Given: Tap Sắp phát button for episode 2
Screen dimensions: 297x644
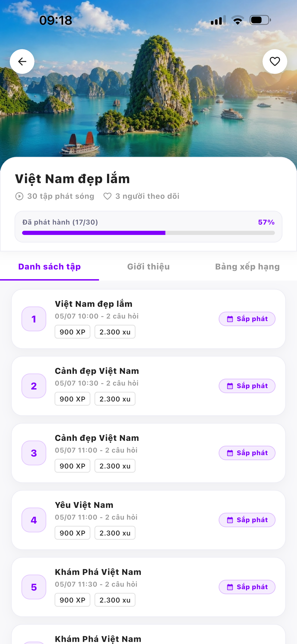Looking at the screenshot, I should [247, 386].
